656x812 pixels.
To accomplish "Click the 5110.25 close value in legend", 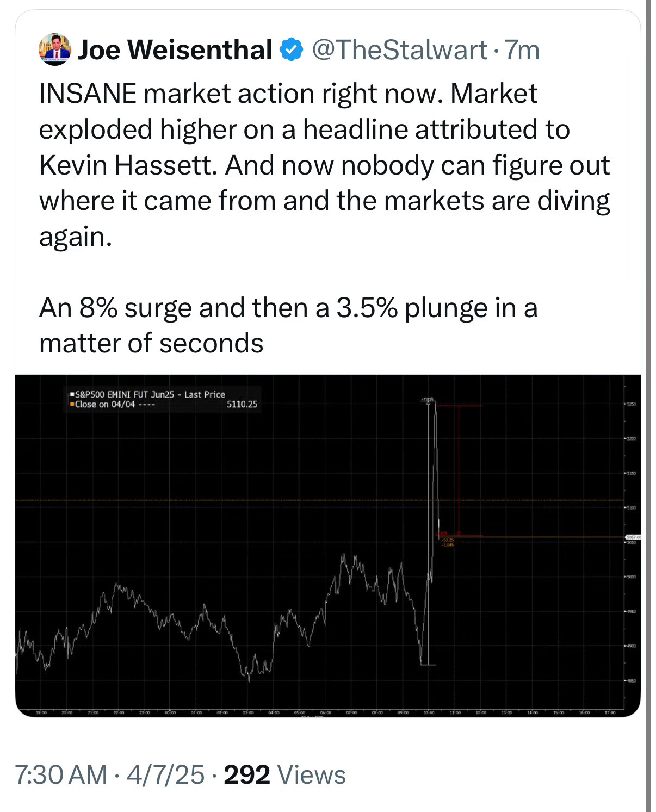I will coord(242,404).
